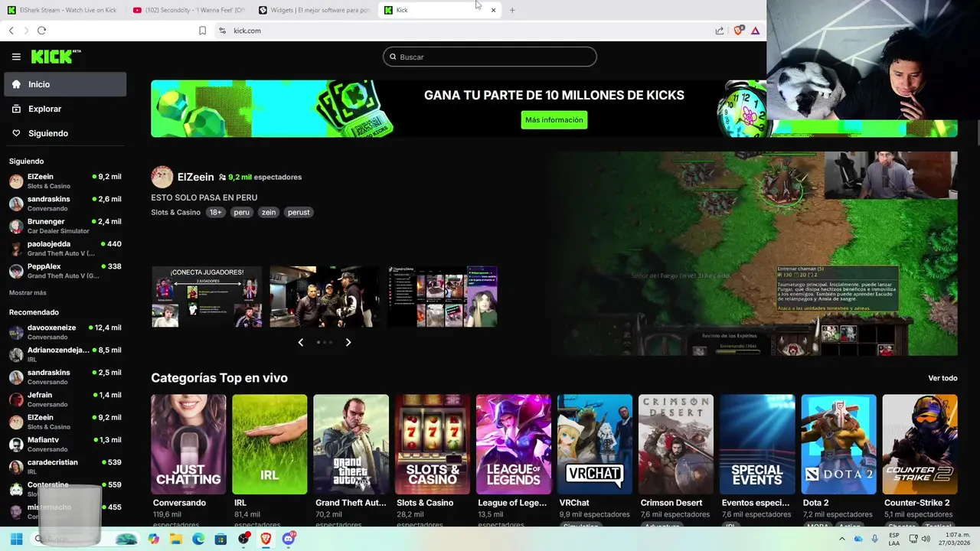Go back with browser back arrow

click(11, 31)
